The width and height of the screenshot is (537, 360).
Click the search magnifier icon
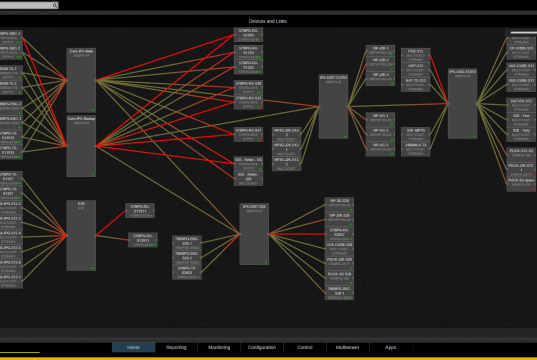[54, 5]
